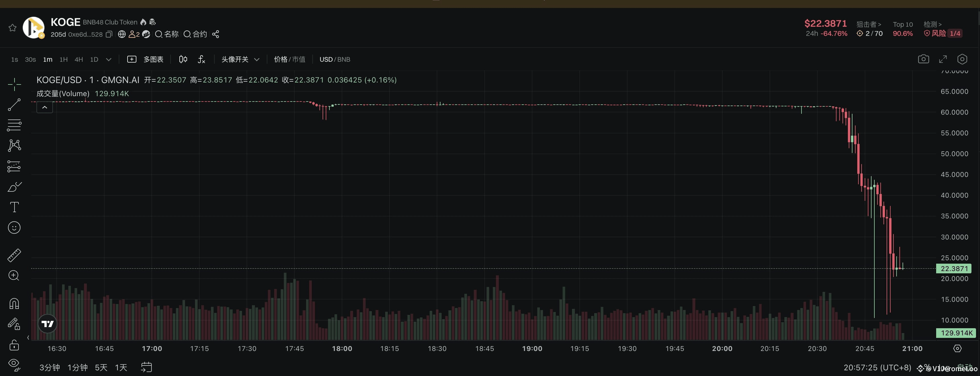Set range to 1天
The height and width of the screenshot is (376, 980).
tap(121, 367)
